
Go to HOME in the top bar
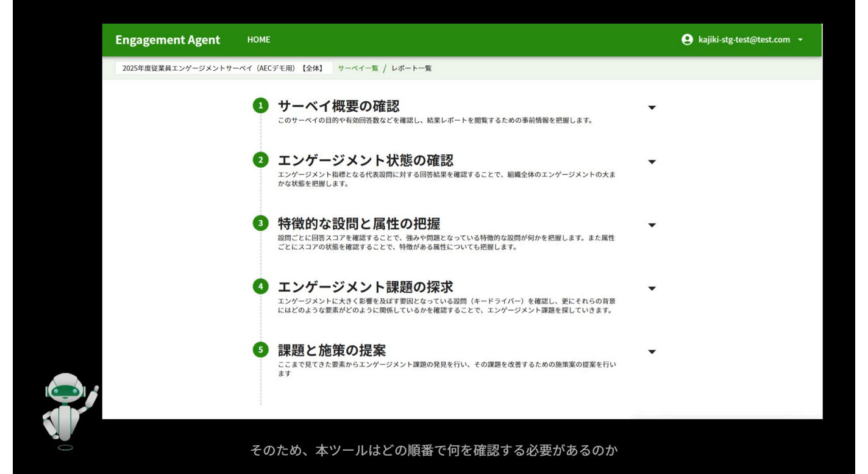pos(258,40)
